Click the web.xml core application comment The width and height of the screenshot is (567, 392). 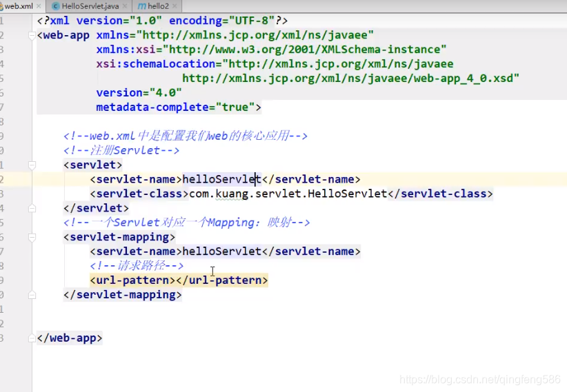185,136
